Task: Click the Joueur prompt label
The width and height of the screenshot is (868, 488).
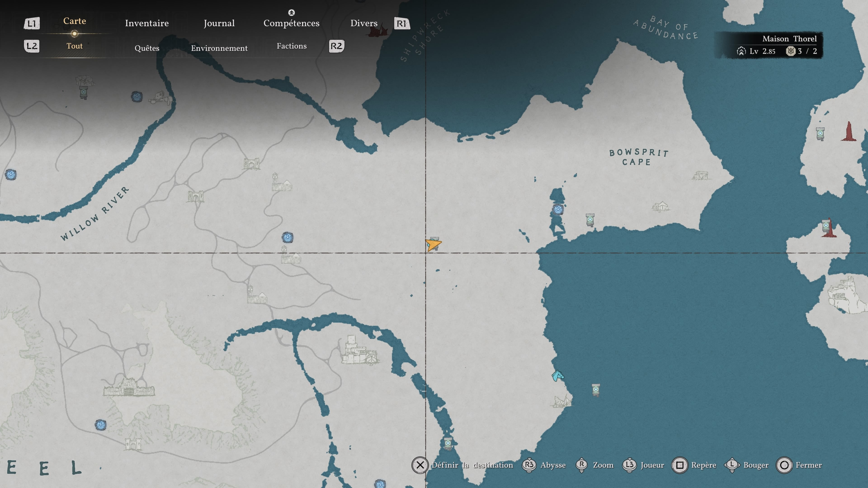Action: (x=652, y=465)
